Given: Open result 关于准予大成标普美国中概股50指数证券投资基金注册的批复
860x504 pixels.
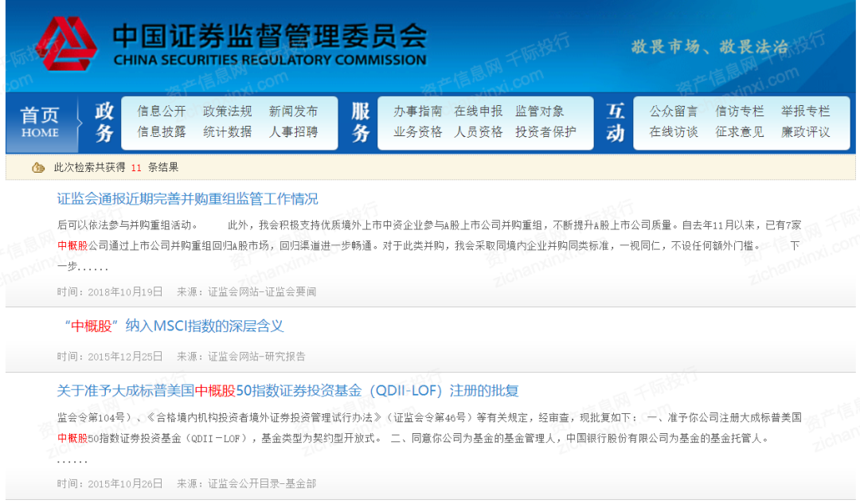Looking at the screenshot, I should click(x=288, y=390).
